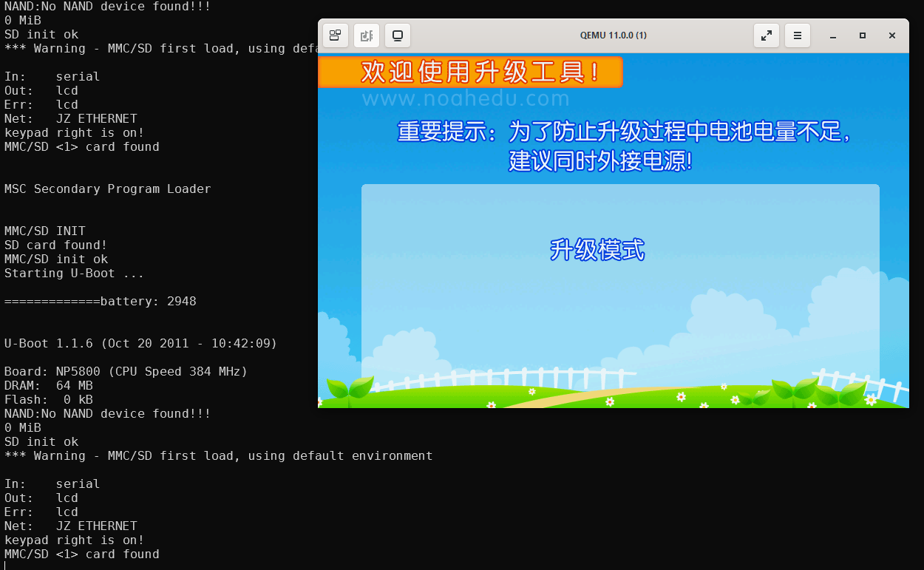Minimize the QEMU window
Image resolution: width=924 pixels, height=570 pixels.
pos(833,35)
